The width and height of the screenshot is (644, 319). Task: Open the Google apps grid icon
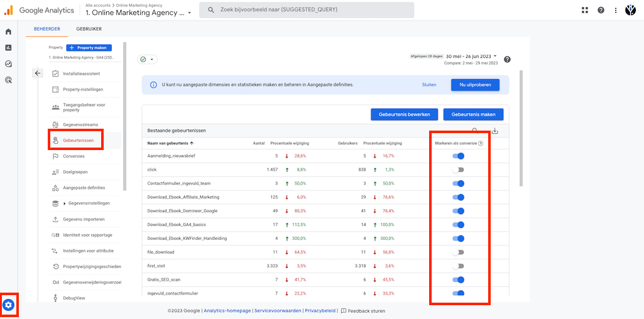point(585,10)
